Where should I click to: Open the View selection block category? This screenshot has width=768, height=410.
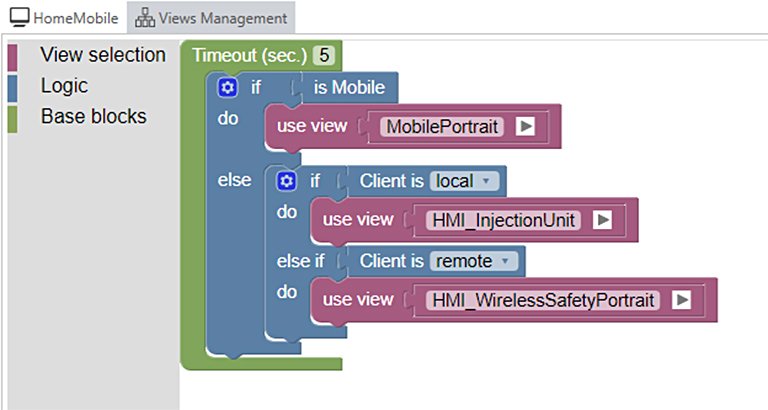[x=103, y=55]
